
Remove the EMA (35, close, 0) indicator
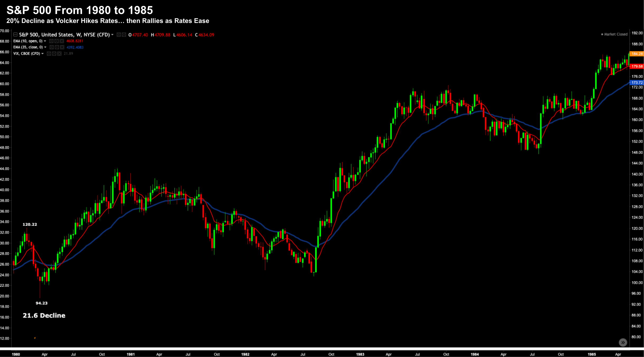point(62,47)
